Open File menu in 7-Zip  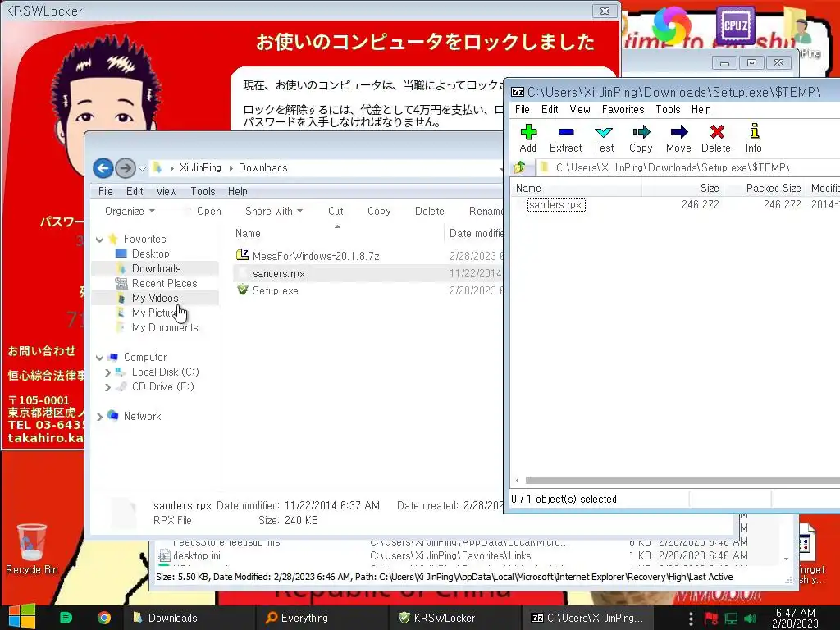tap(523, 109)
